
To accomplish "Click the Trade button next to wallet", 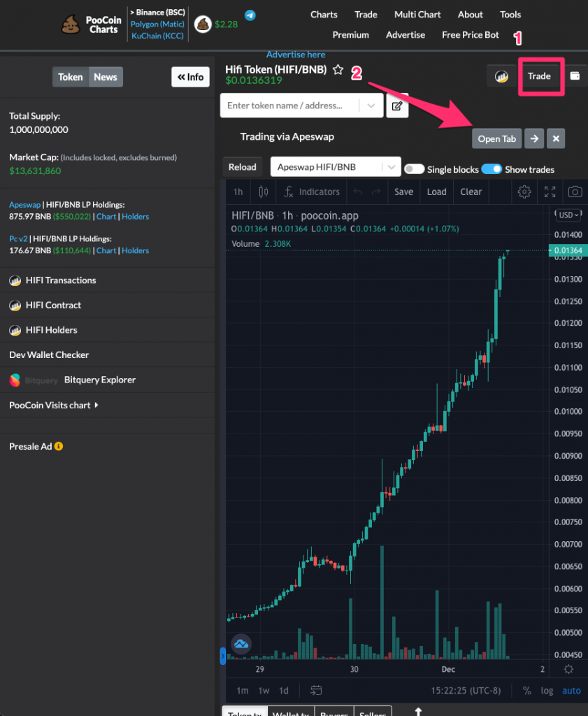I will pyautogui.click(x=539, y=76).
